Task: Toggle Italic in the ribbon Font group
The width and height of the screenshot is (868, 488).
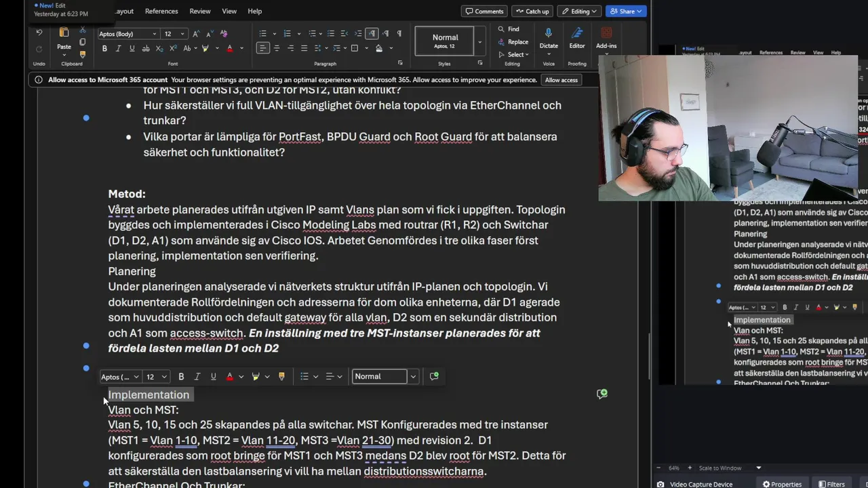Action: (118, 48)
